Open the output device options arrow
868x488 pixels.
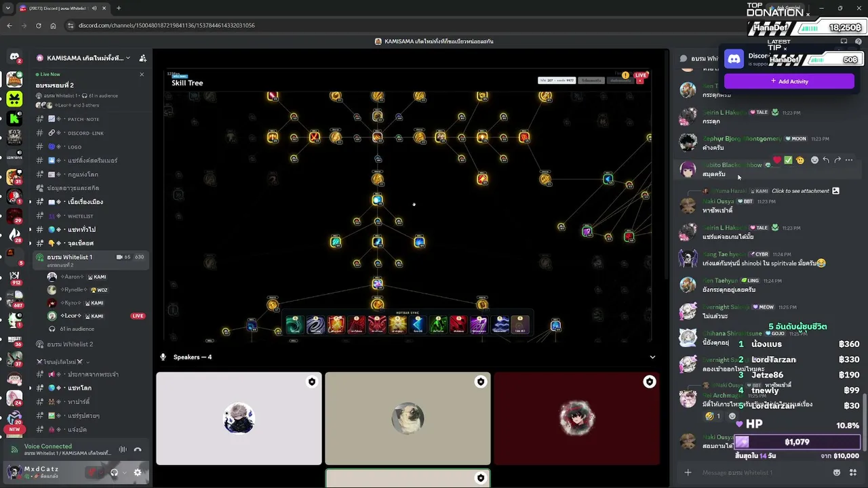pos(125,472)
